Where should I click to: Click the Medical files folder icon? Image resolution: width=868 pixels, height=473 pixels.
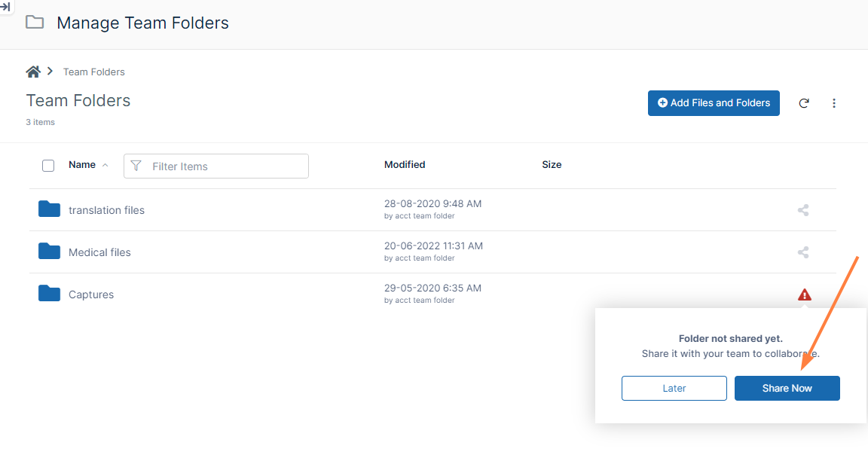click(x=48, y=252)
